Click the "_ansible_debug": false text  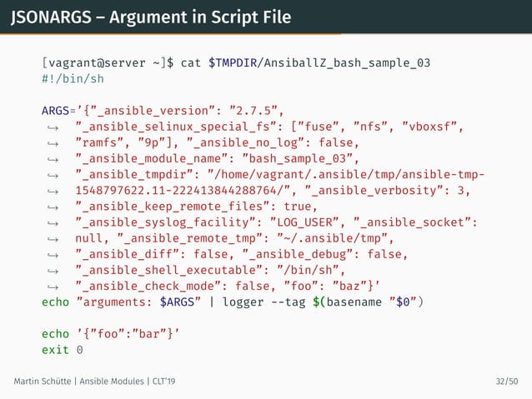(322, 254)
